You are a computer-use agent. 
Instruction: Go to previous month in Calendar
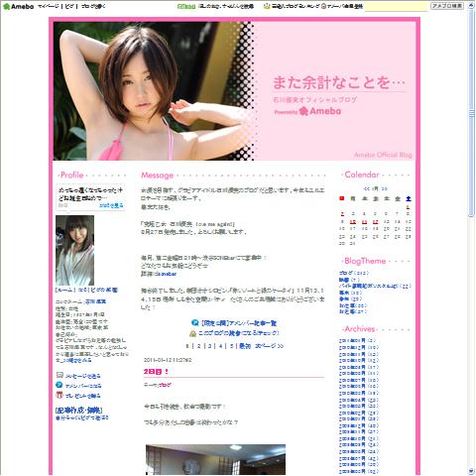click(x=367, y=188)
